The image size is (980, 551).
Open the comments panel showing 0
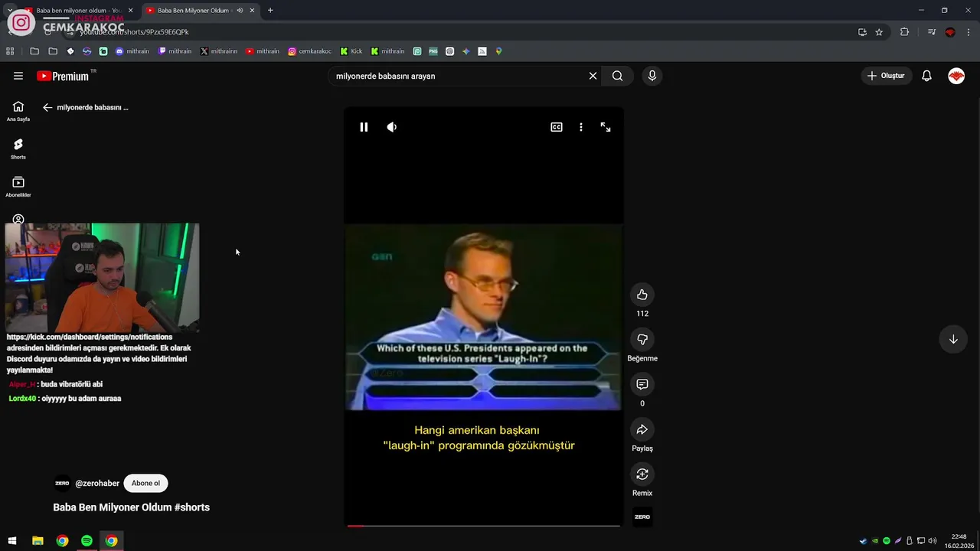642,384
